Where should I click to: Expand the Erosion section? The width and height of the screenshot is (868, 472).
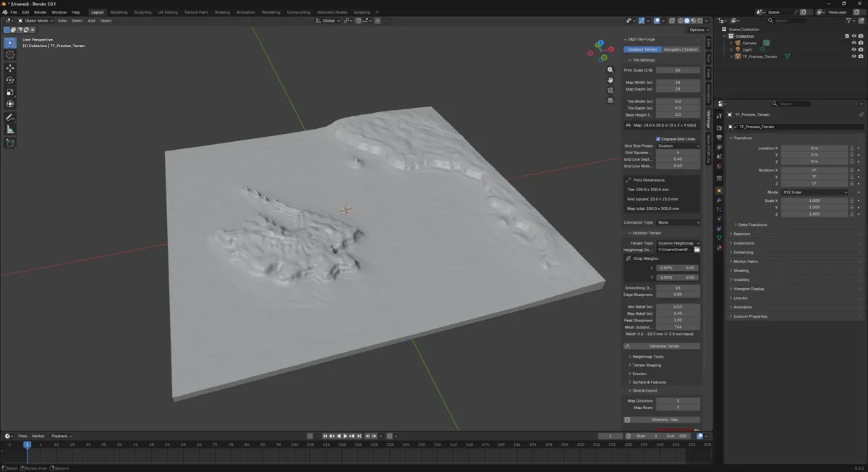639,374
